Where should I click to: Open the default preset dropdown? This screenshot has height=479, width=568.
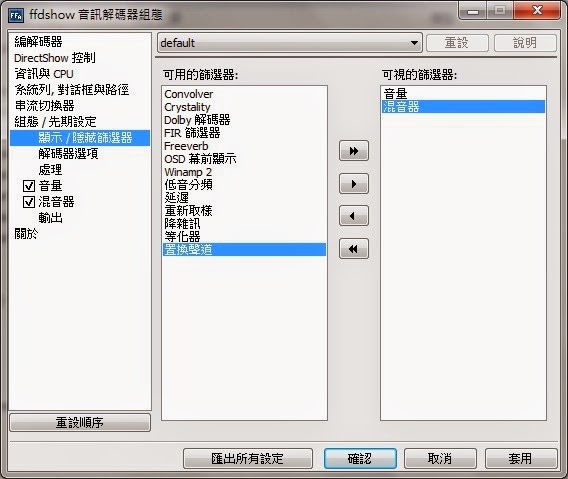[x=290, y=43]
